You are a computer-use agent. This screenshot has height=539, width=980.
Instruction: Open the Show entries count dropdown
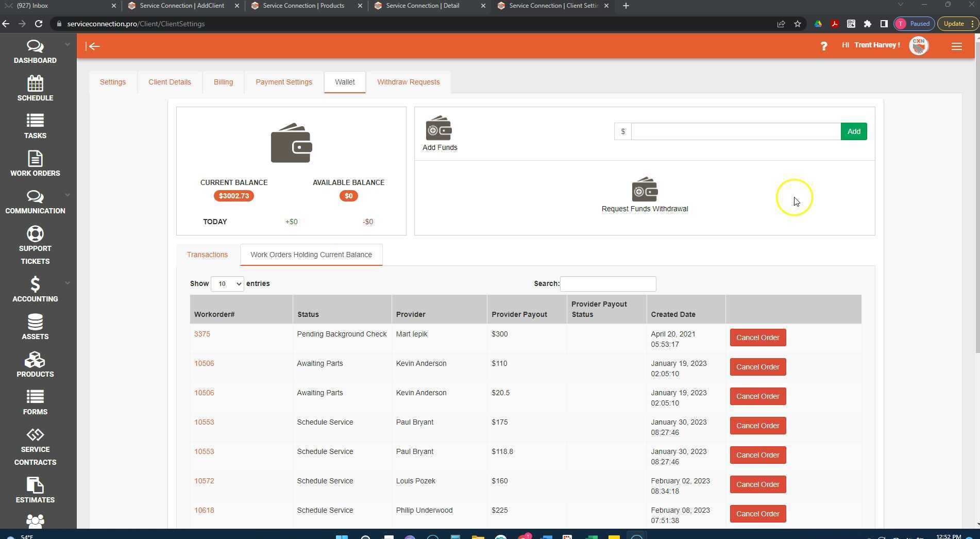click(x=227, y=284)
